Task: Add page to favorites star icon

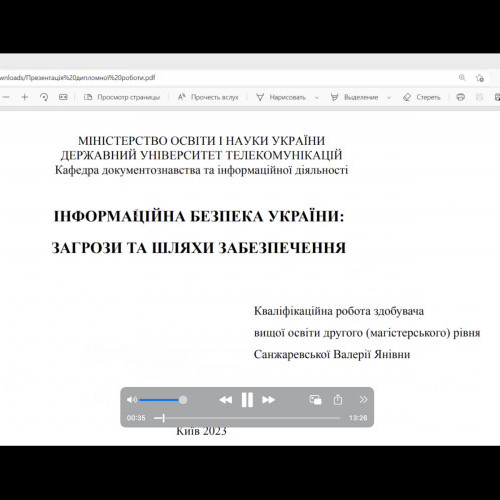Action: tap(480, 78)
